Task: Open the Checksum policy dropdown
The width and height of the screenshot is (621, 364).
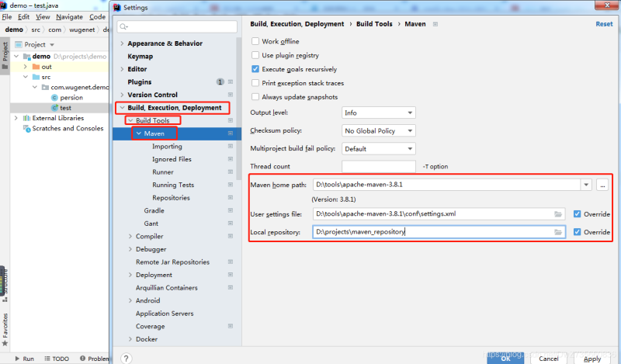Action: [378, 130]
